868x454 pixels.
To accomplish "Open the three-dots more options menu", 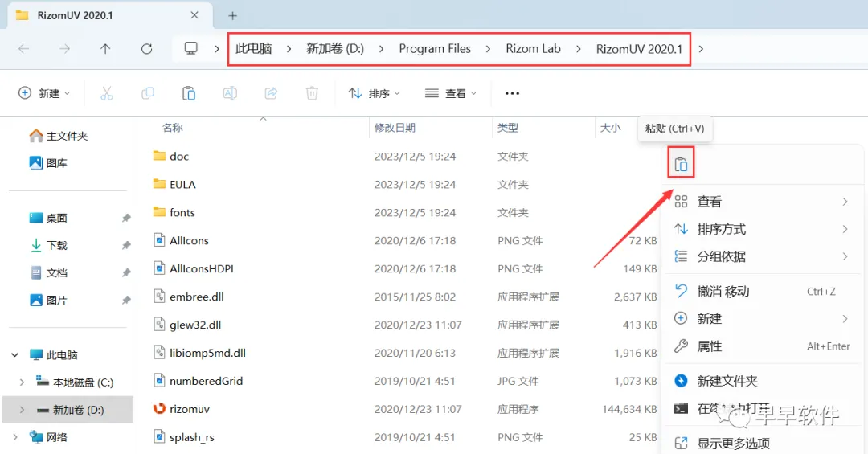I will point(513,93).
